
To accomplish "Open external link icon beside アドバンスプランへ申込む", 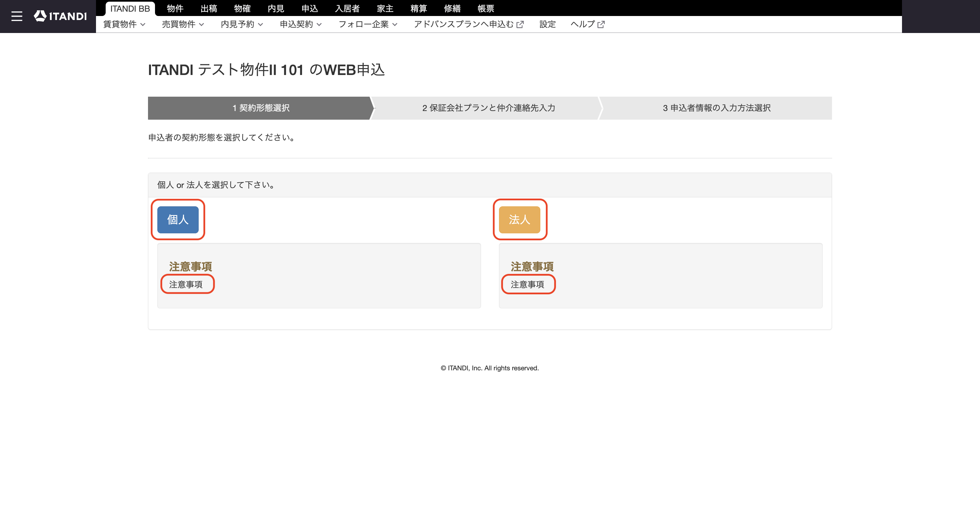I will click(x=520, y=24).
